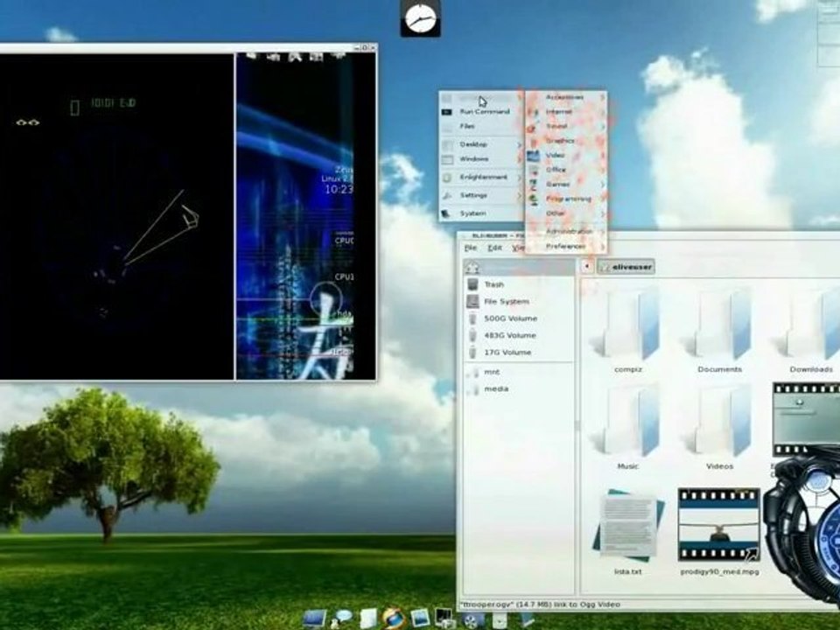This screenshot has height=630, width=840.
Task: Expand the Accessories submenu
Action: [x=566, y=97]
